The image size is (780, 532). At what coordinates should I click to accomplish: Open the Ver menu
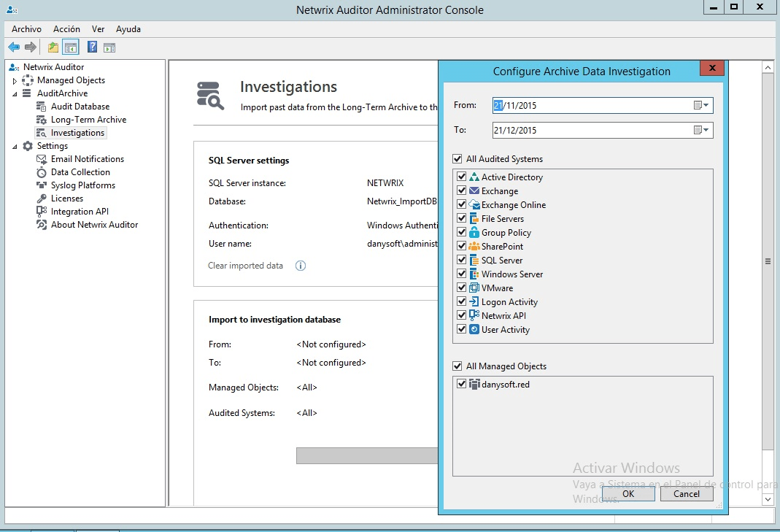click(x=98, y=29)
